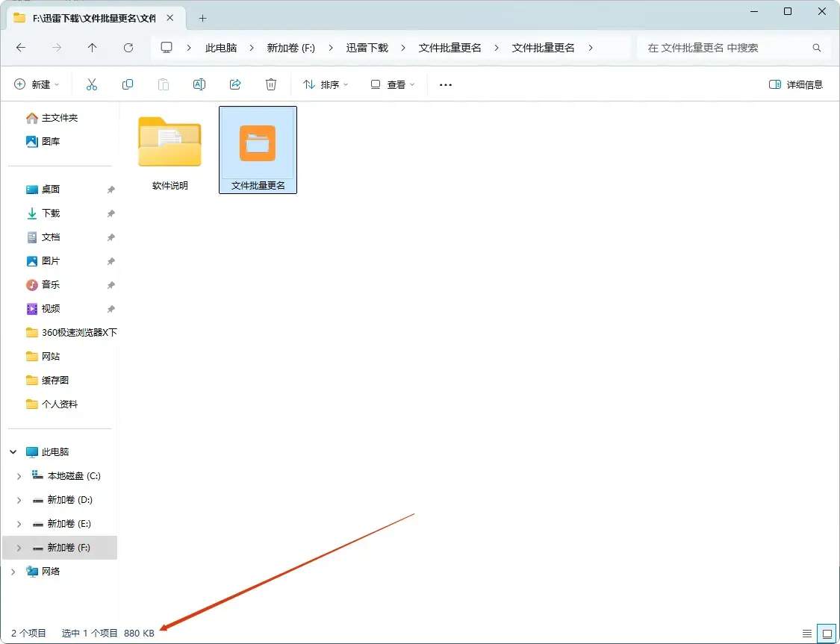The image size is (840, 644).
Task: Click the search box for 文件批量更名
Action: tap(728, 47)
